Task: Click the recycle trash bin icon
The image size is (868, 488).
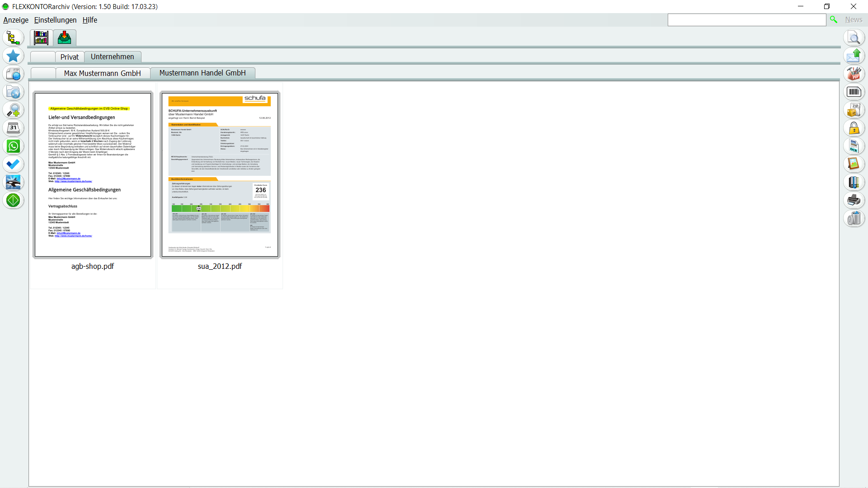Action: click(x=854, y=219)
